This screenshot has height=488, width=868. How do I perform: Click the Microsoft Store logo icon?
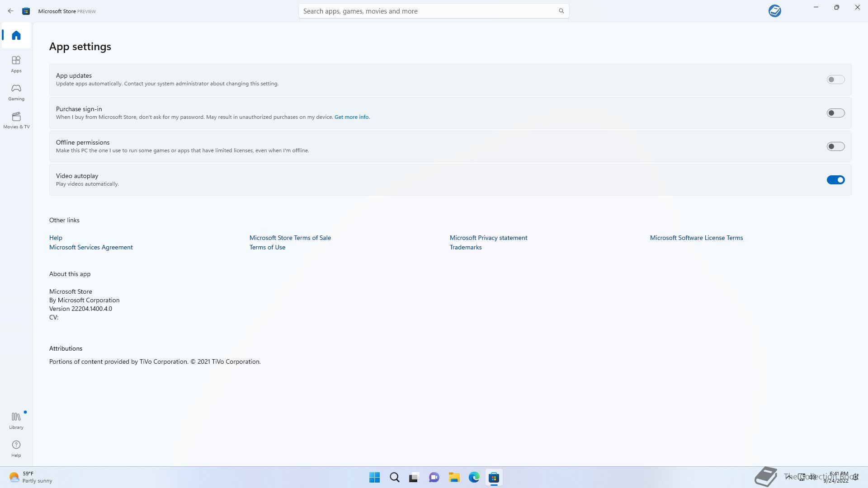tap(26, 11)
